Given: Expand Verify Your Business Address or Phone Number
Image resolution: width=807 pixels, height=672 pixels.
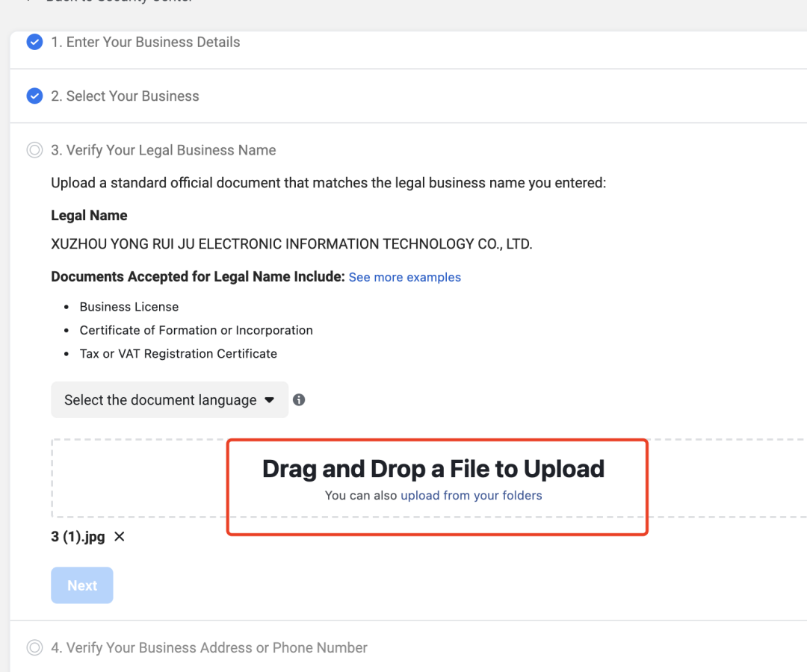Looking at the screenshot, I should coord(209,647).
